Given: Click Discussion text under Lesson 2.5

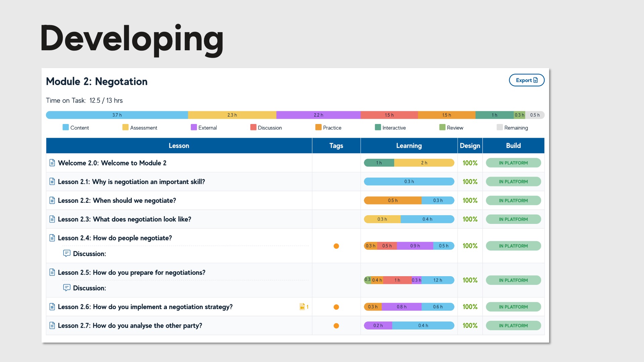Looking at the screenshot, I should (x=90, y=288).
